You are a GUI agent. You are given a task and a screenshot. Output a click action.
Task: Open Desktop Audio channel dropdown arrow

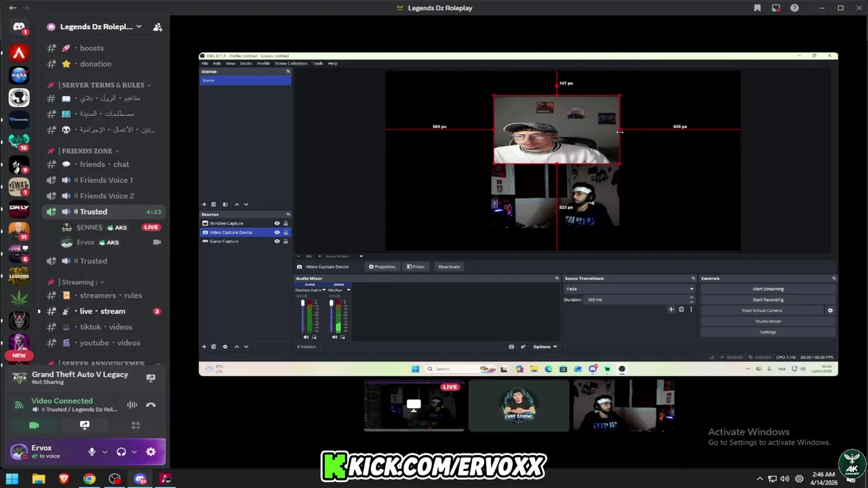(323, 290)
